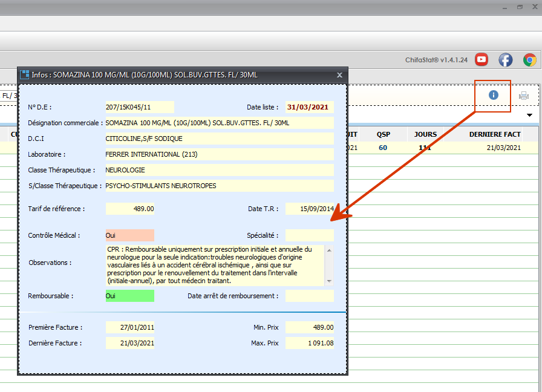The image size is (542, 392).
Task: Close the SOMAZINA Infos dialog
Action: 339,74
